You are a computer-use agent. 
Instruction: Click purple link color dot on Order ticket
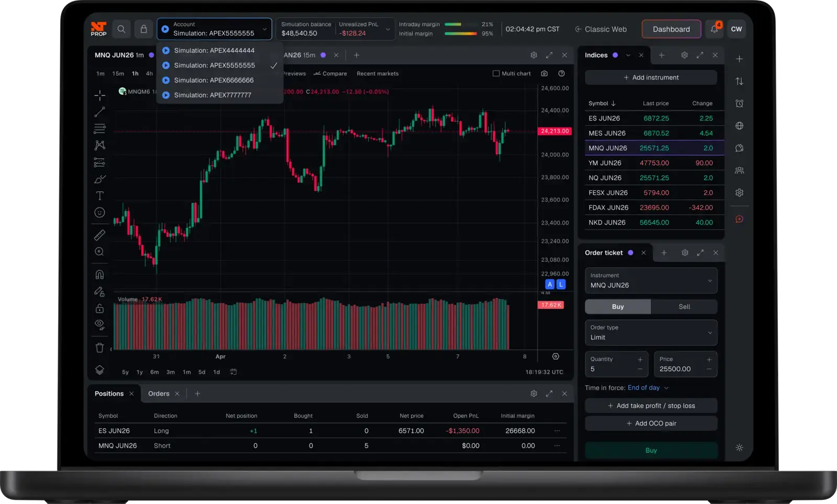point(630,253)
